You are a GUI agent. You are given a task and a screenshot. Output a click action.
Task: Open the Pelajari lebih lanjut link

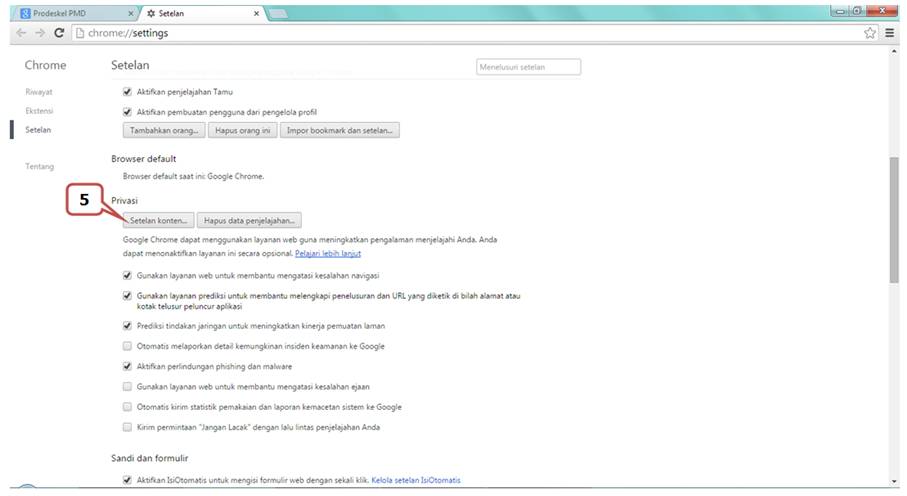[328, 253]
